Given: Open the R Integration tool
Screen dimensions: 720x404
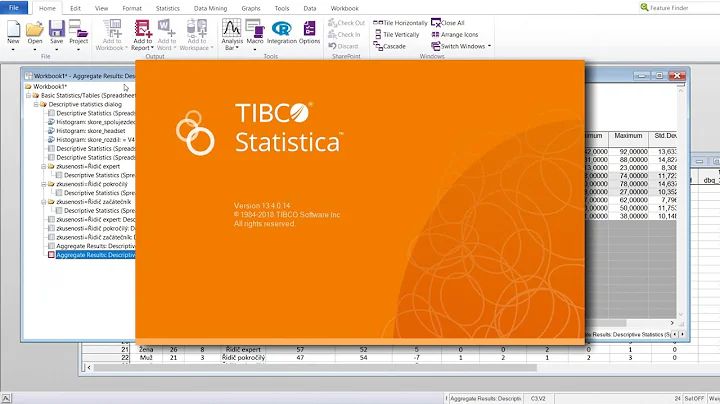Looking at the screenshot, I should pos(281,28).
